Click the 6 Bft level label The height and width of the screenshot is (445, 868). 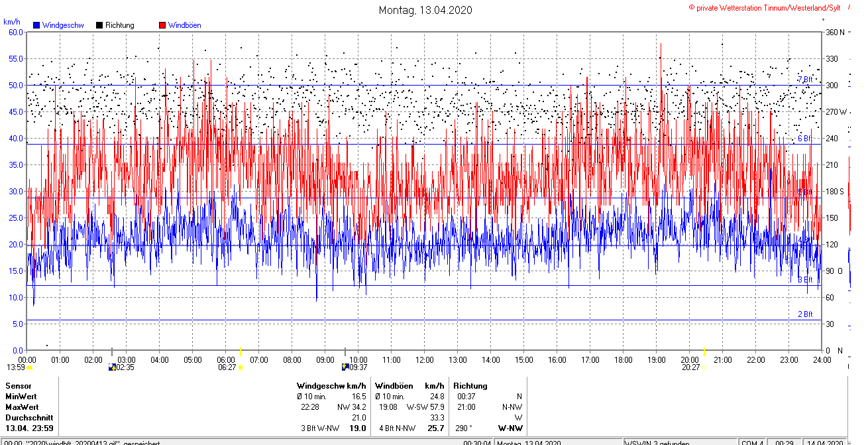pyautogui.click(x=805, y=139)
